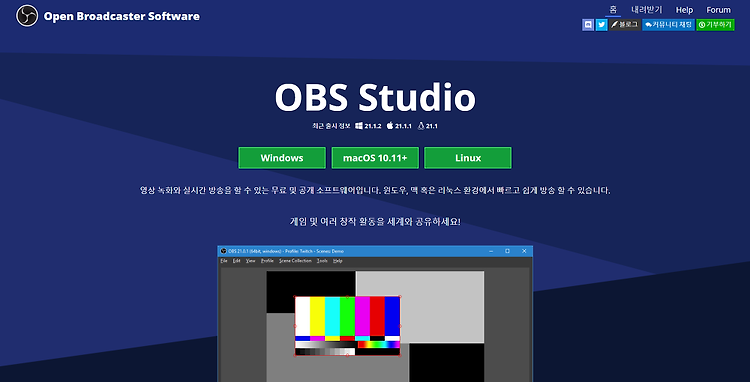Image resolution: width=750 pixels, height=382 pixels.
Task: Maximize the OBS screenshot window
Action: (x=507, y=251)
